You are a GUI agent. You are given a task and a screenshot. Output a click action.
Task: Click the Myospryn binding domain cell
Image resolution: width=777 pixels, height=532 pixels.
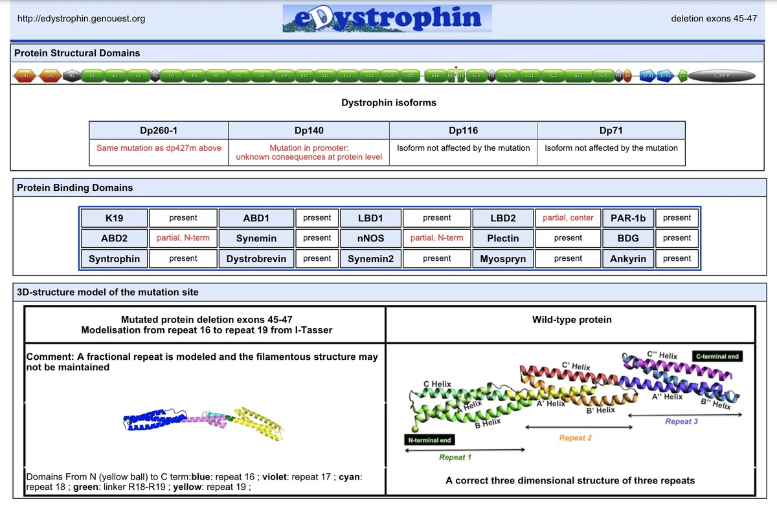503,258
